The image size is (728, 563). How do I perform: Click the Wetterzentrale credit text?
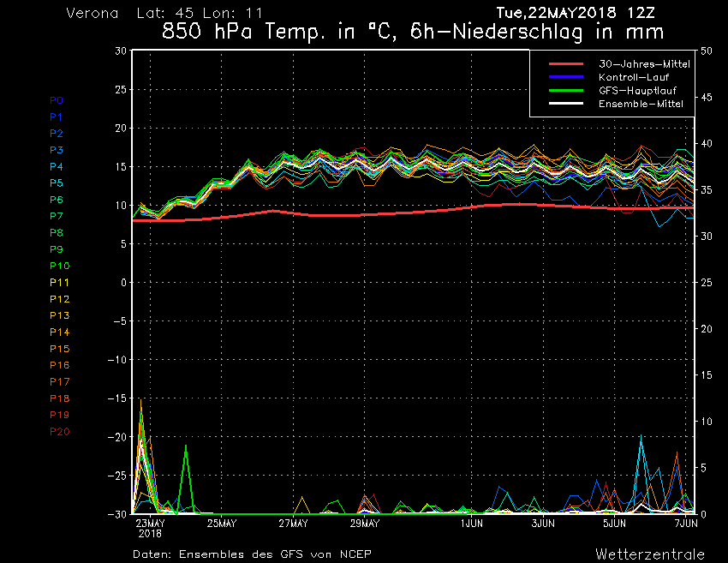(x=650, y=554)
